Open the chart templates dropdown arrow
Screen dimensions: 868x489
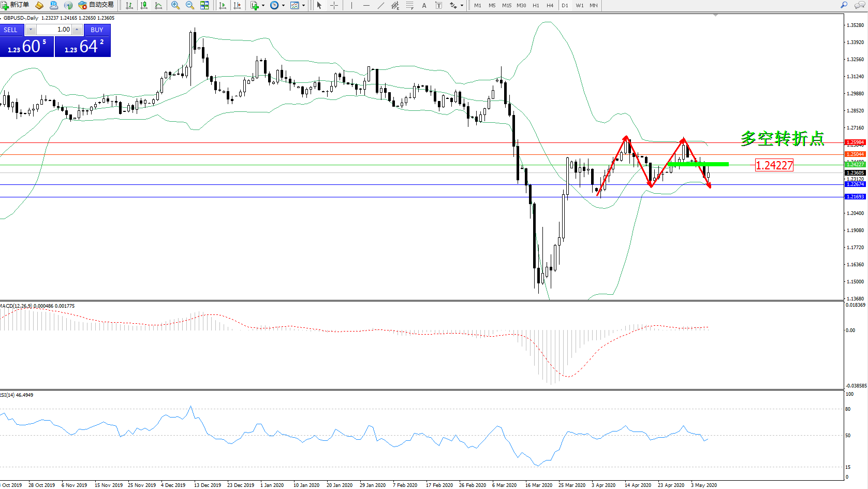pyautogui.click(x=304, y=6)
